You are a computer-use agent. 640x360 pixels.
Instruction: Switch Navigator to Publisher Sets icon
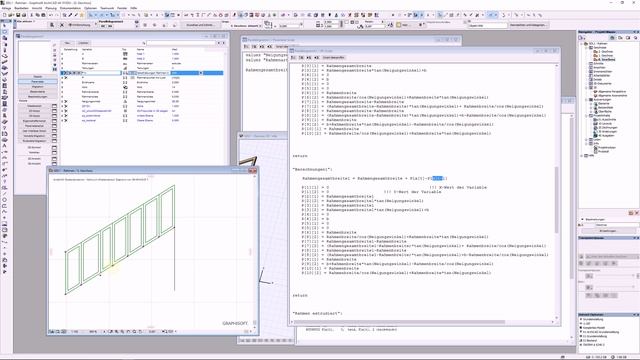click(636, 38)
